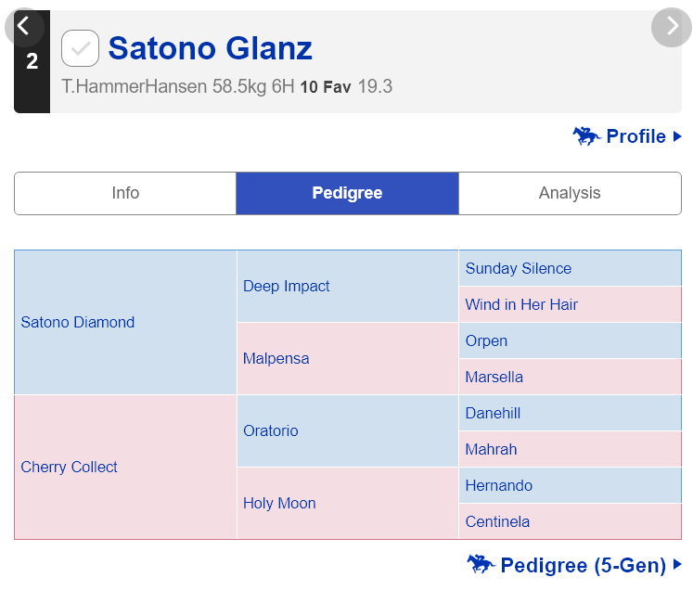Open Wind in Her Hair entry
Screen dimensions: 693x616
point(521,304)
